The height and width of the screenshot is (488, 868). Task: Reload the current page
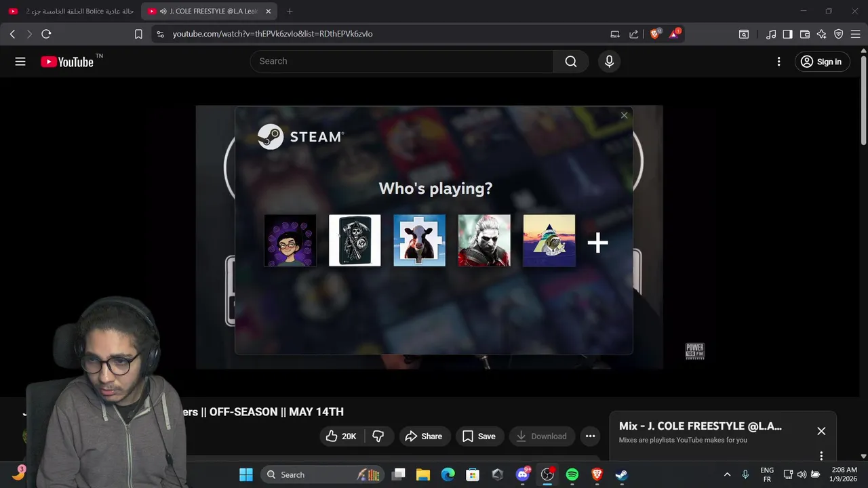(46, 34)
